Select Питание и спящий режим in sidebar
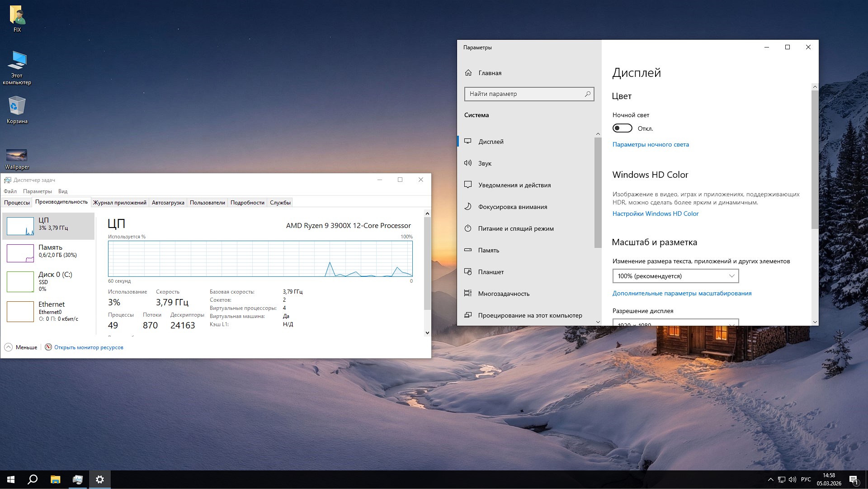The image size is (868, 489). point(515,228)
